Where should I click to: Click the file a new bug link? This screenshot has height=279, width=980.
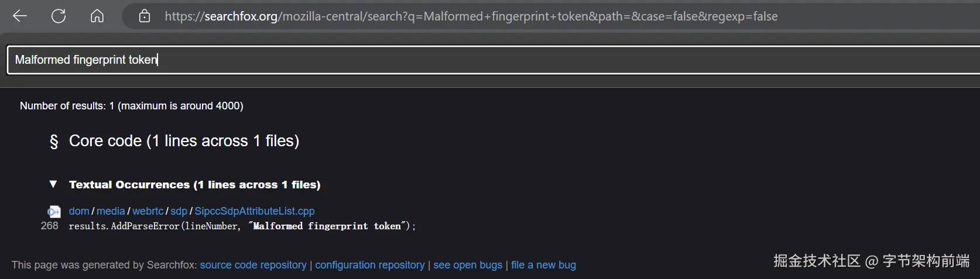[543, 265]
